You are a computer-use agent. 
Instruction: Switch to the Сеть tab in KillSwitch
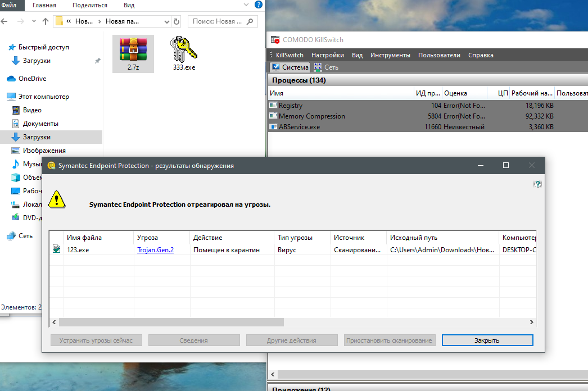point(326,67)
